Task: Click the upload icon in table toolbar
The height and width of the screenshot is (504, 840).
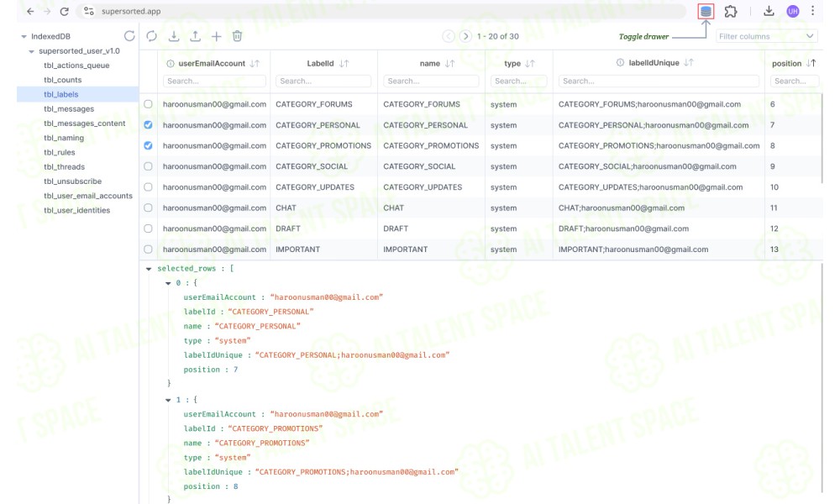Action: point(195,36)
